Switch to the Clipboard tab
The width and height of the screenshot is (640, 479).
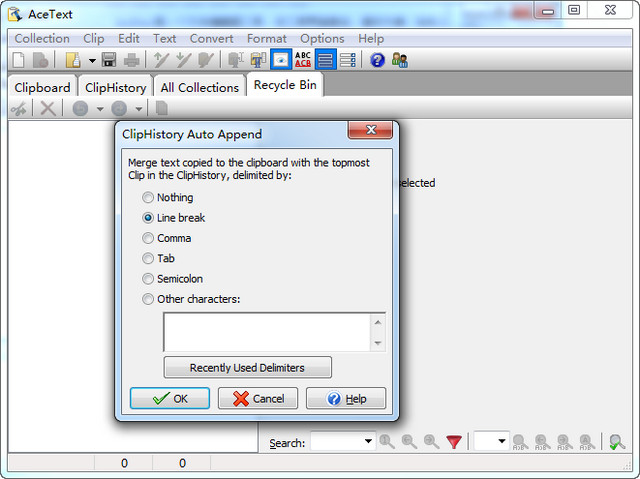(x=42, y=87)
